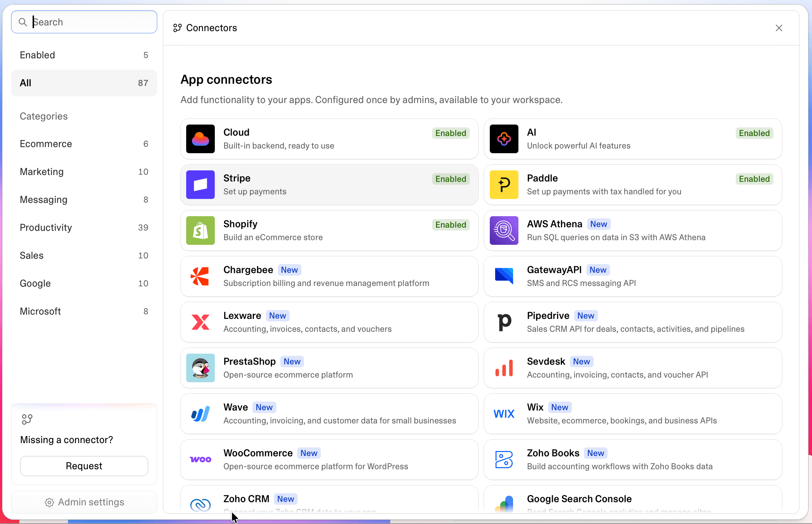812x524 pixels.
Task: Click the Request connector button
Action: (84, 466)
